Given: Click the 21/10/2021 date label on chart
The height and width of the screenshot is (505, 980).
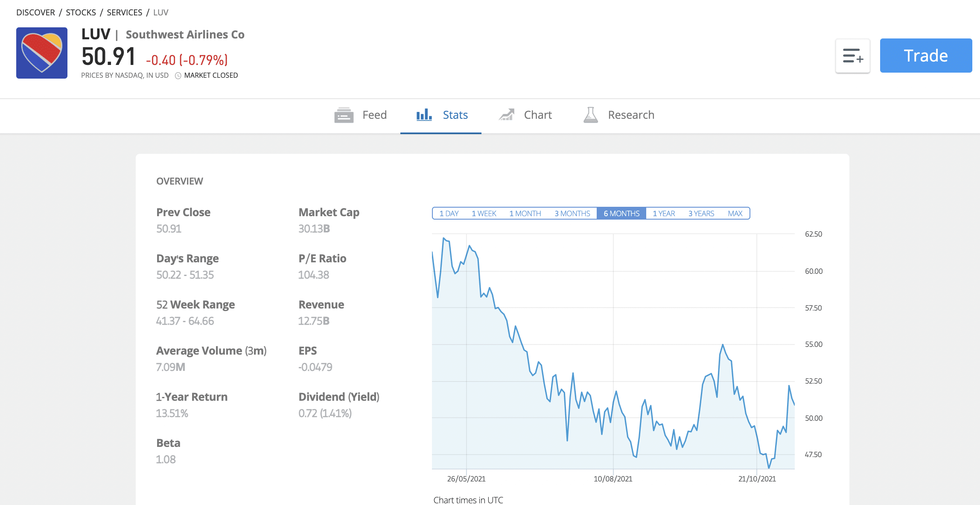Looking at the screenshot, I should tap(757, 479).
